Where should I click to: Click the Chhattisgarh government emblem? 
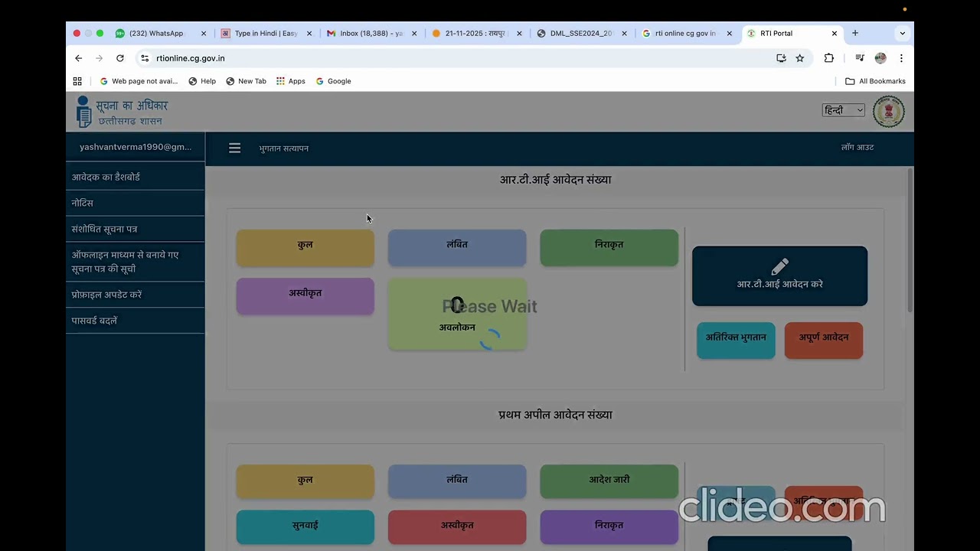(x=889, y=111)
